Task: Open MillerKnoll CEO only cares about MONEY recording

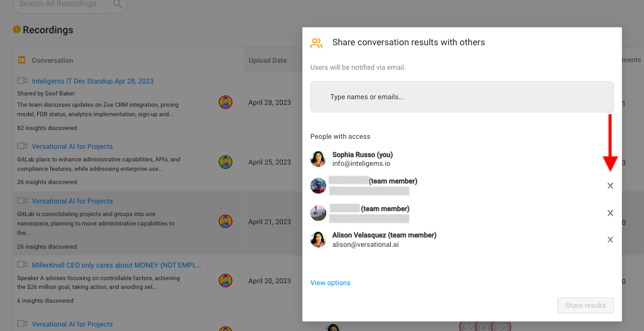Action: pos(117,265)
